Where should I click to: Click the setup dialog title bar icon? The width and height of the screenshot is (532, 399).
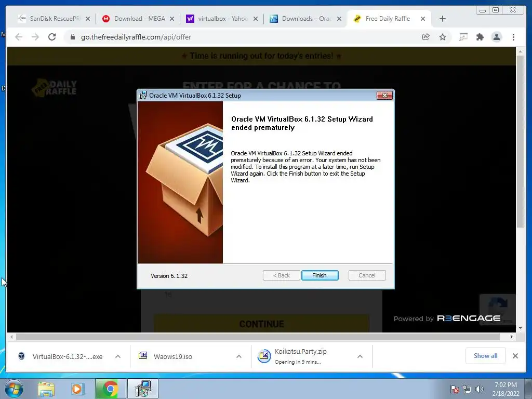143,96
